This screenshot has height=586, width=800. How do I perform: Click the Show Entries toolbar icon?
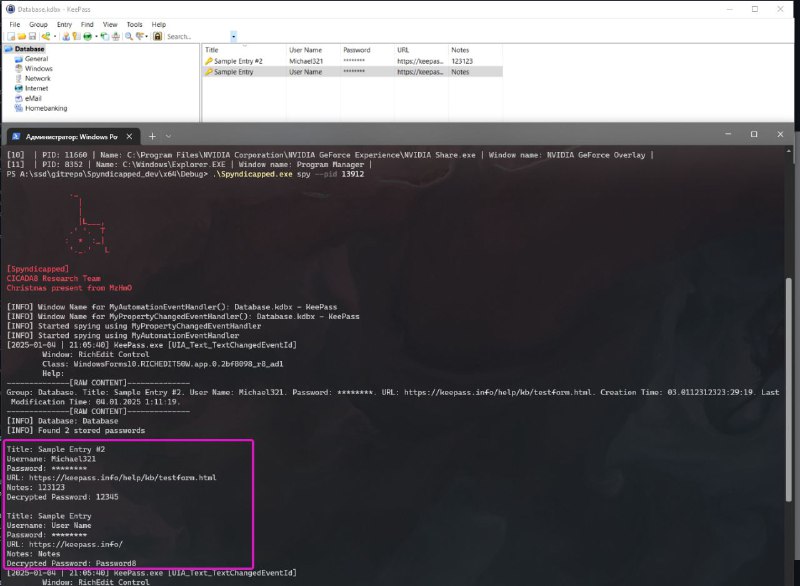click(x=139, y=36)
